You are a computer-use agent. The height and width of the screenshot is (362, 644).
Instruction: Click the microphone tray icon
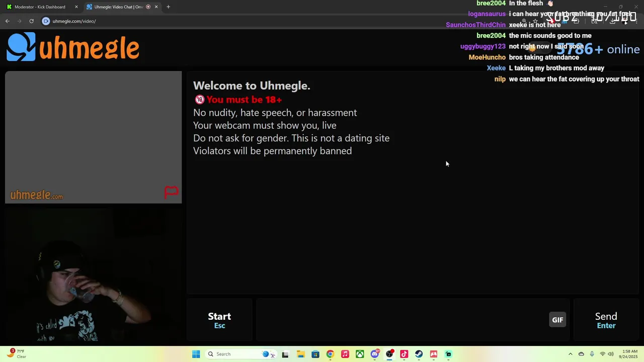click(x=592, y=354)
